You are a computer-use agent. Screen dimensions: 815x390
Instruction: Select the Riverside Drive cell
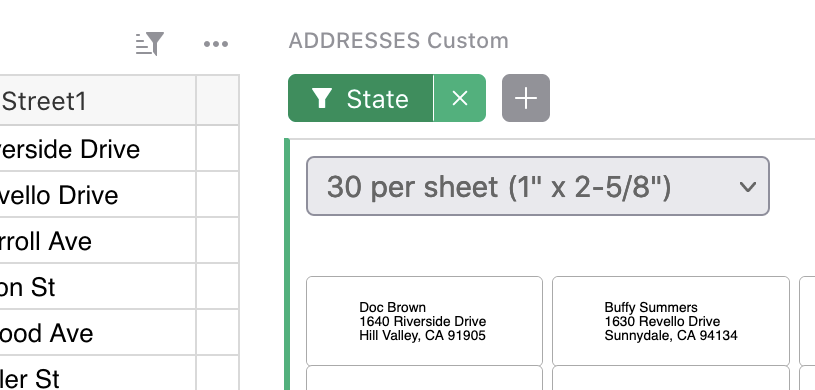(98, 148)
